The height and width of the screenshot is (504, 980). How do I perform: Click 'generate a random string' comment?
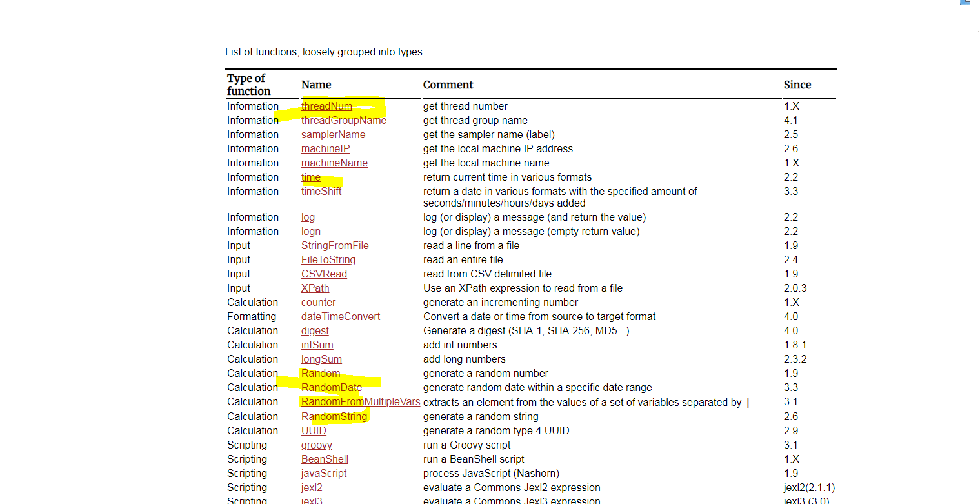[x=481, y=416]
